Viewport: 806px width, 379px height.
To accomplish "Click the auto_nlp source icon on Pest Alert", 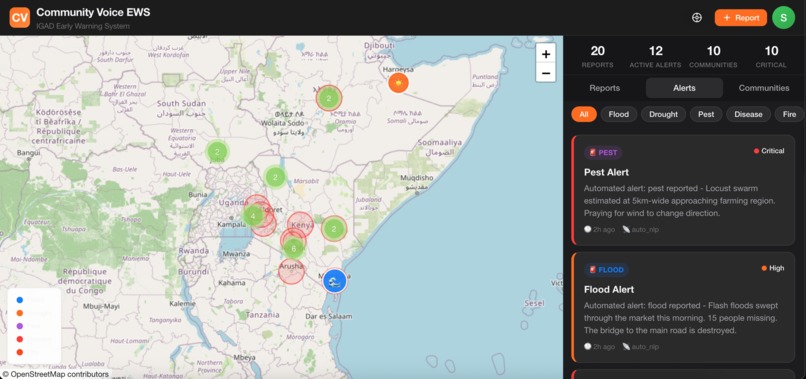I will (x=626, y=229).
